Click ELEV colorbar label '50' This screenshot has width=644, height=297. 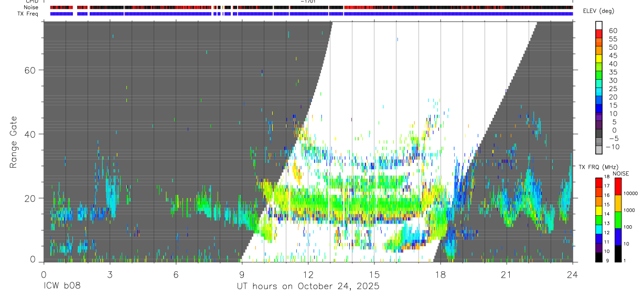coord(613,47)
